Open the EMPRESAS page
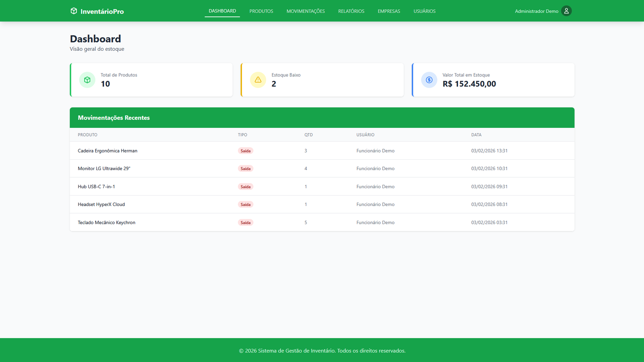The image size is (644, 362). click(x=388, y=11)
